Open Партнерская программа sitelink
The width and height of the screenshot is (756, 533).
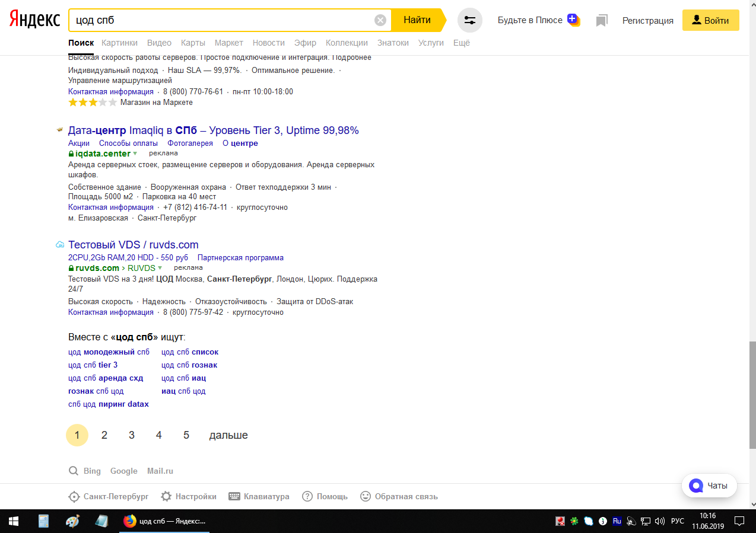coord(240,258)
